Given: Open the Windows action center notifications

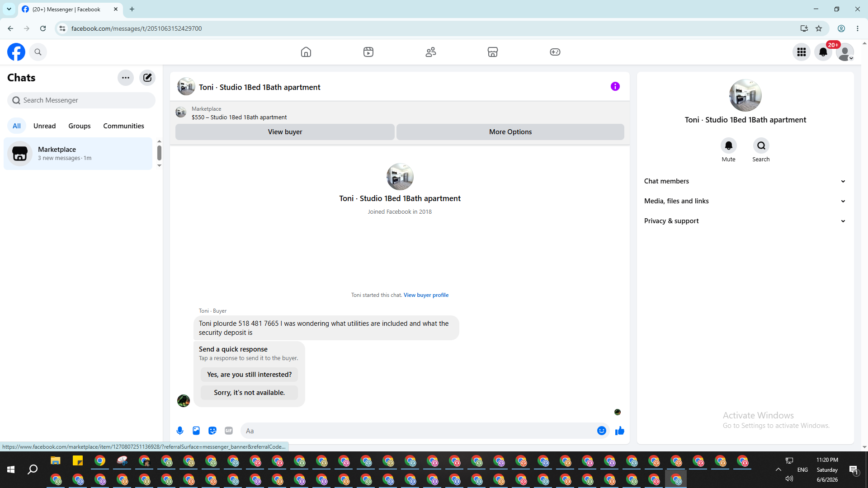Looking at the screenshot, I should (854, 470).
